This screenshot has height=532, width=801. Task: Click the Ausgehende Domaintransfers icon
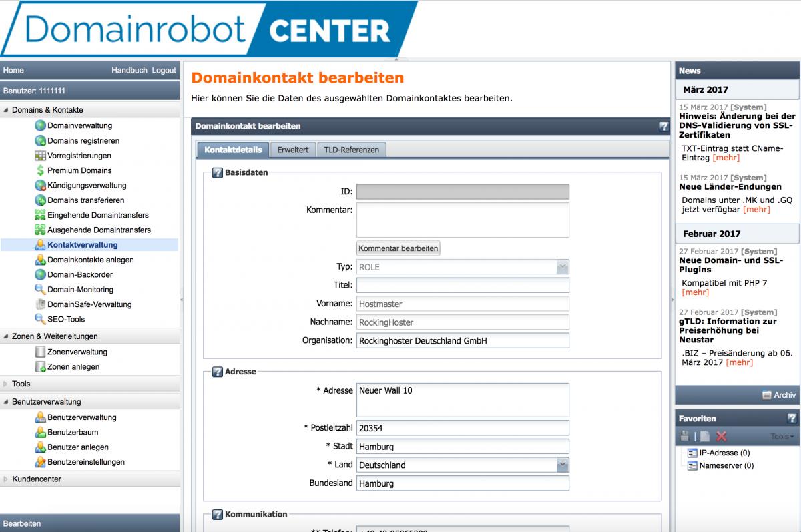(40, 230)
